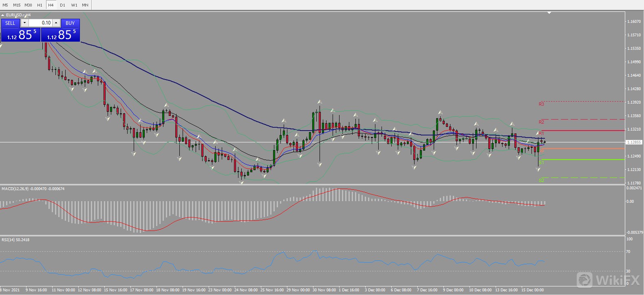Screen dimensions: 644x295
Task: Select the R3 resistance level label
Action: click(x=541, y=104)
